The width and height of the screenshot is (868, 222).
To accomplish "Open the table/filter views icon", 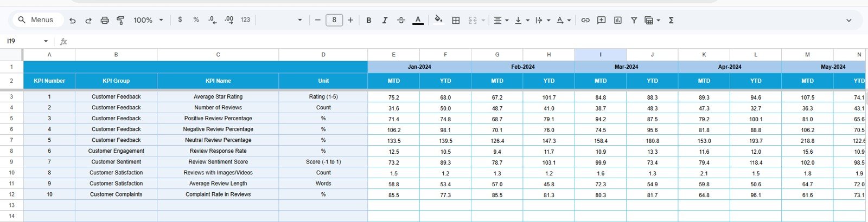I will click(x=652, y=20).
